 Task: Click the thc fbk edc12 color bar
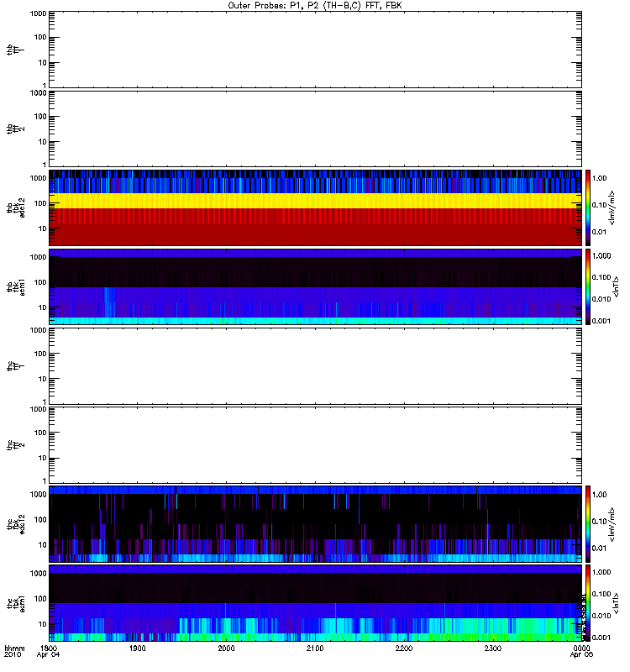(588, 523)
